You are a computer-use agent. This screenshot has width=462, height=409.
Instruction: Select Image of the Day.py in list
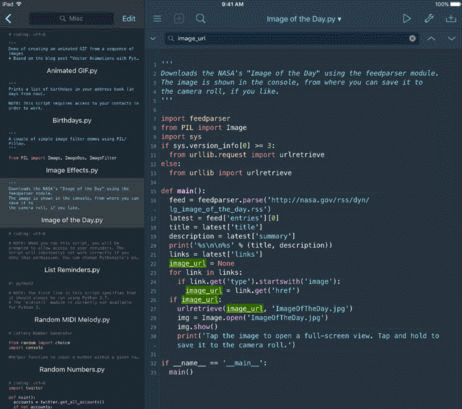point(72,203)
